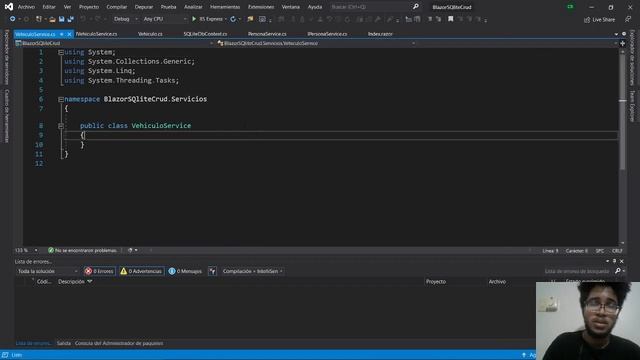Open the Archivo menu

coord(26,7)
